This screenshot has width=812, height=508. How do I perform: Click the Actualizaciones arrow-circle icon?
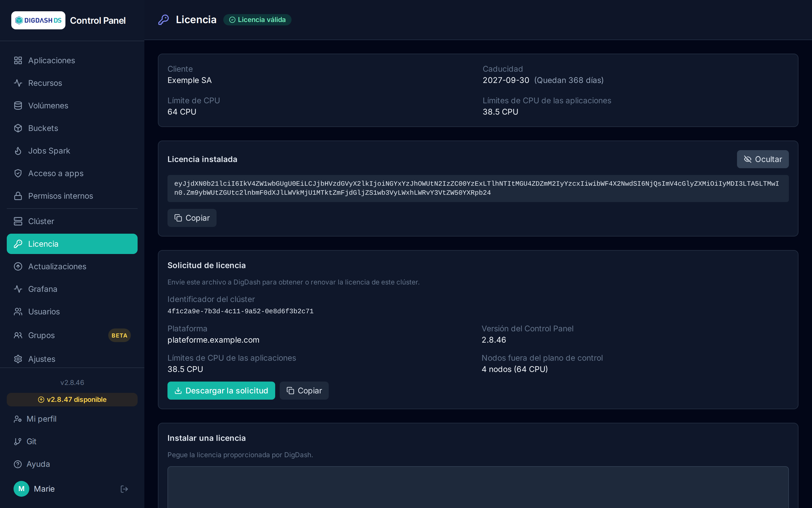pyautogui.click(x=18, y=266)
